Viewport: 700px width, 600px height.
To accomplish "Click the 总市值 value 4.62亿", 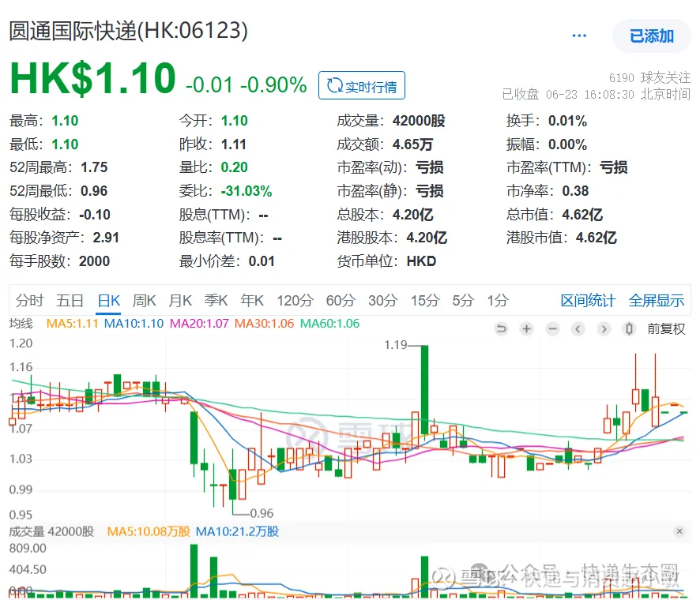I will [x=582, y=215].
